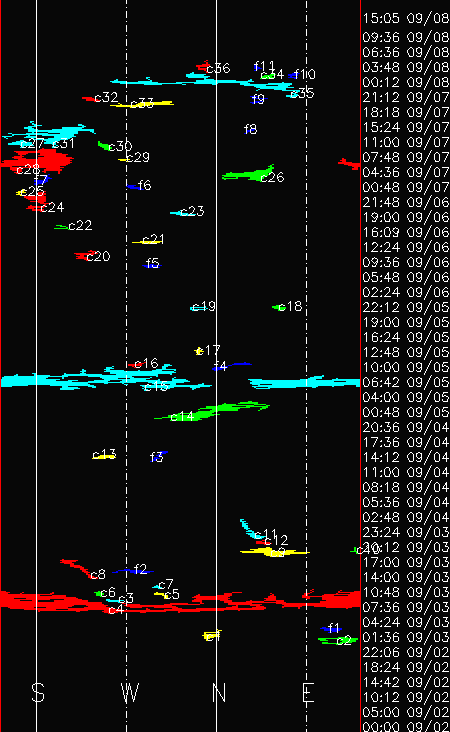Select the f3 blue marker
Image resolution: width=450 pixels, height=732 pixels.
pyautogui.click(x=158, y=455)
